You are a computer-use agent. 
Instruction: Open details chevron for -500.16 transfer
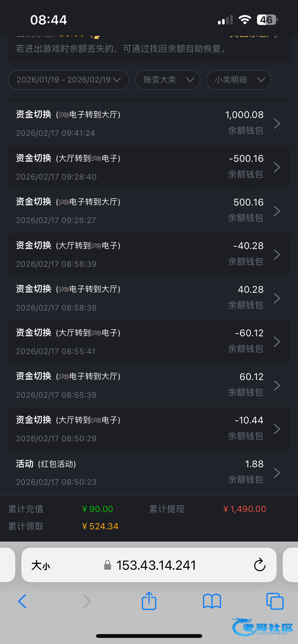[x=277, y=167]
